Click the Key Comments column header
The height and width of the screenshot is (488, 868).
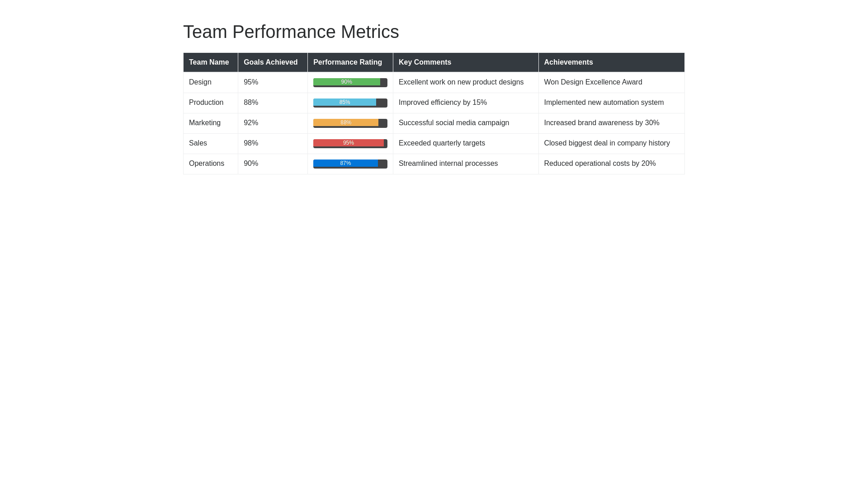[x=425, y=62]
